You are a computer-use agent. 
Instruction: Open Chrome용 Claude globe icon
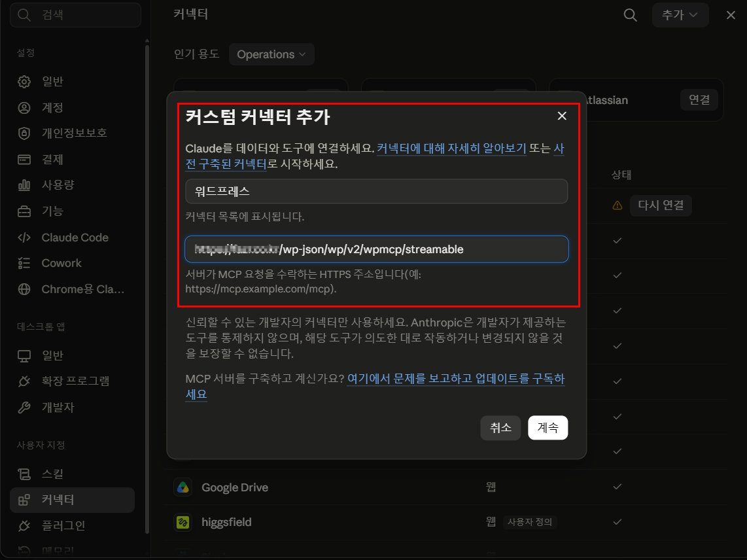[x=24, y=289]
